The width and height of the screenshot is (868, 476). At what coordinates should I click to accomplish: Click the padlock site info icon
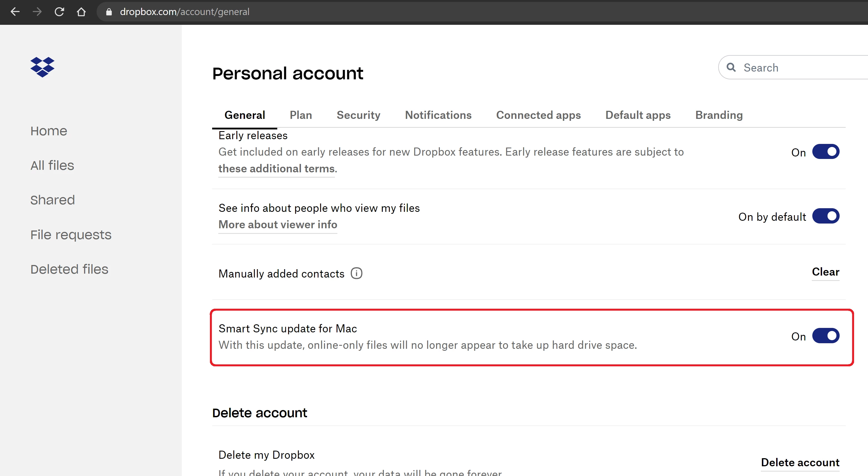[109, 12]
